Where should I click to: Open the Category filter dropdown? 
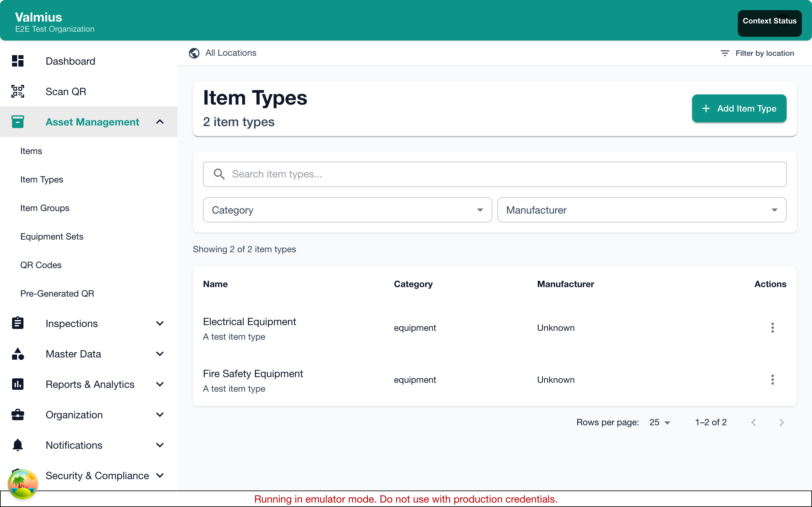pyautogui.click(x=347, y=210)
